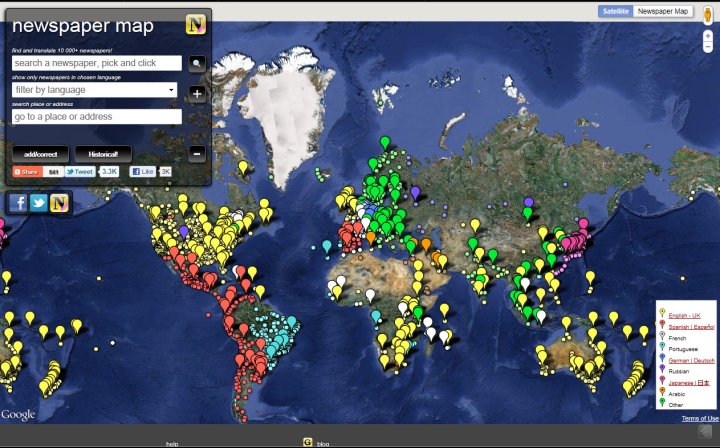Click the magnifier search button

click(x=197, y=63)
